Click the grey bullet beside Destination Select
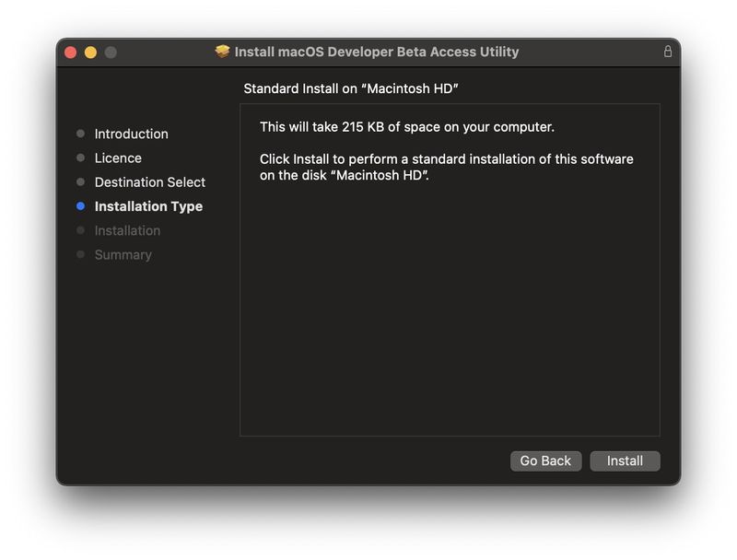Viewport: 737px width, 560px height. pos(80,181)
